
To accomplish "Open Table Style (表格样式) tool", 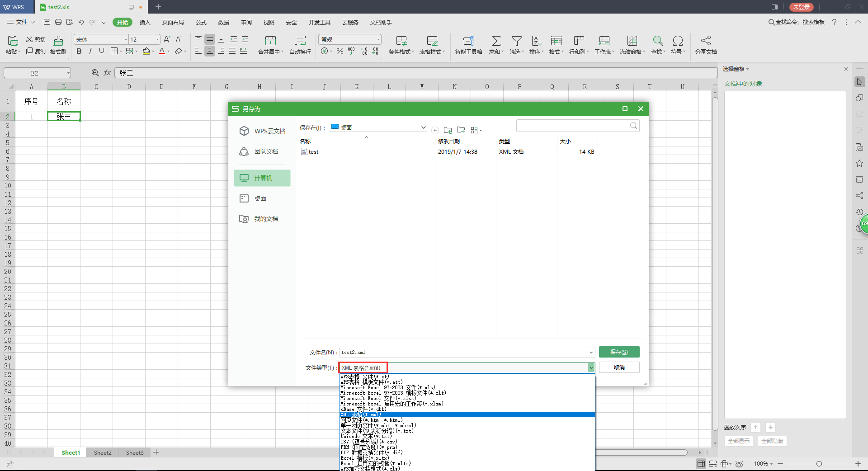I will [432, 45].
